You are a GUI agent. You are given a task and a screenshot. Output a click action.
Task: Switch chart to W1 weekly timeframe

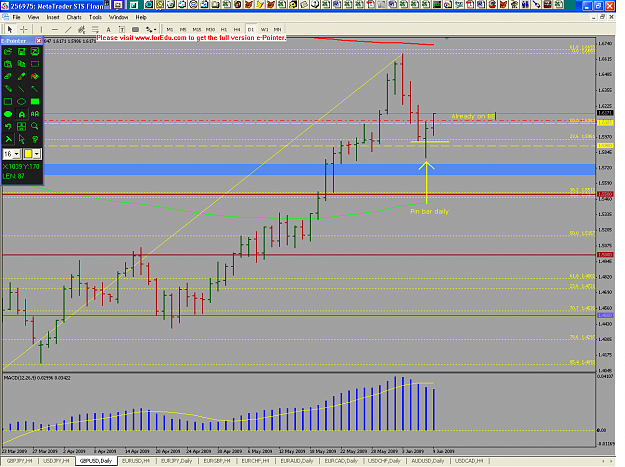264,29
